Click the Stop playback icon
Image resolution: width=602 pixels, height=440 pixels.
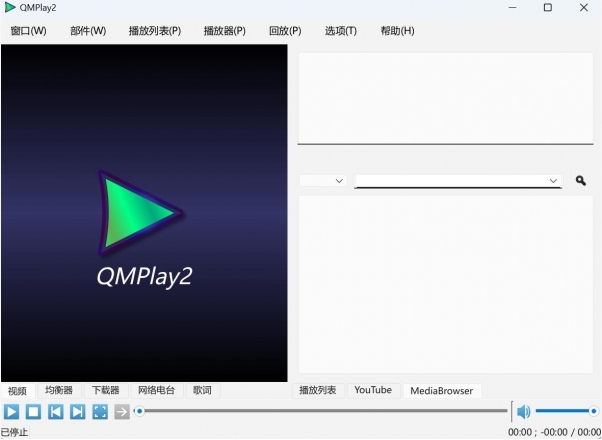point(33,411)
